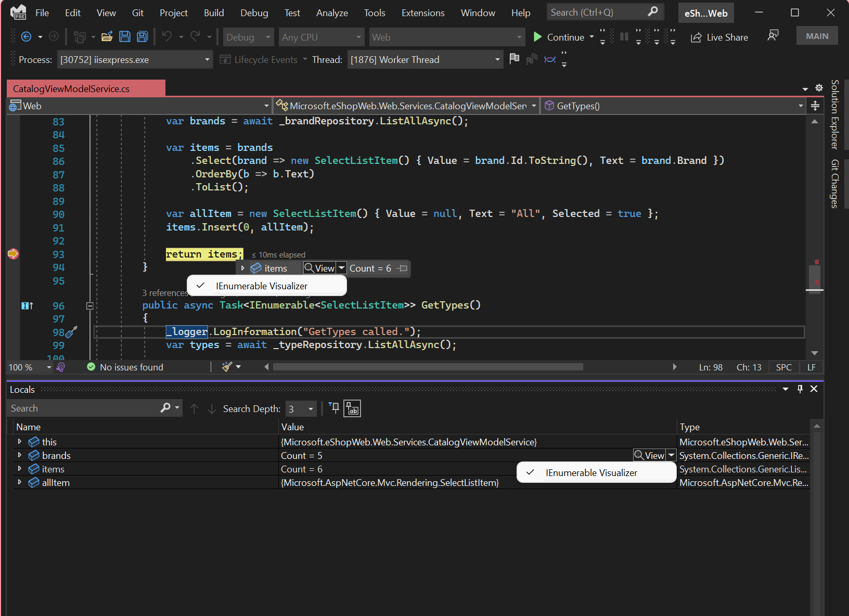Expand the brands variable in Locals
This screenshot has width=849, height=616.
tap(20, 455)
